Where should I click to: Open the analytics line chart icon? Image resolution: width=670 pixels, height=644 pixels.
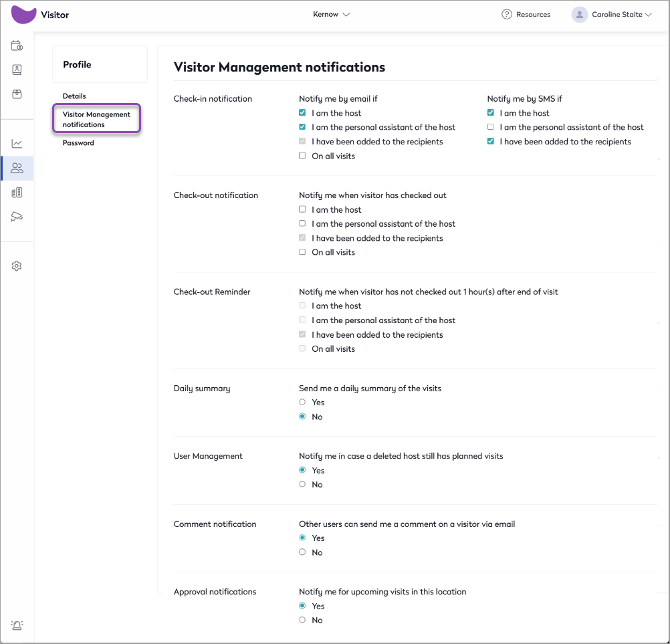17,144
